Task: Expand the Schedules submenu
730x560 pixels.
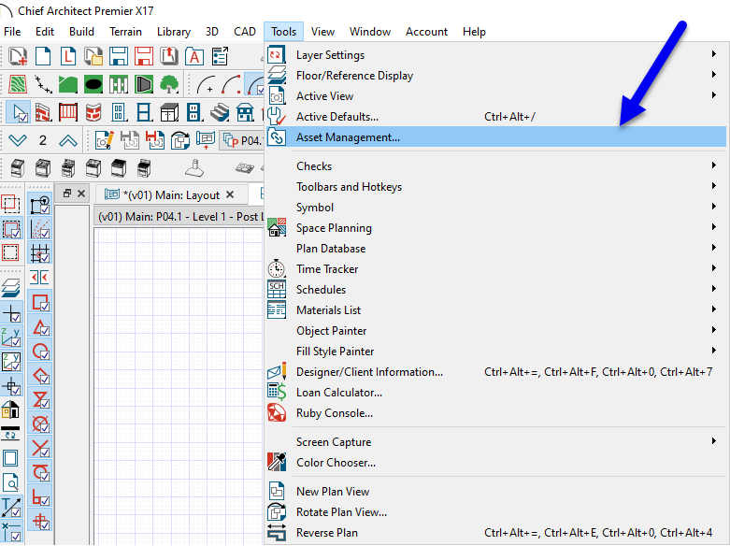Action: (x=495, y=289)
